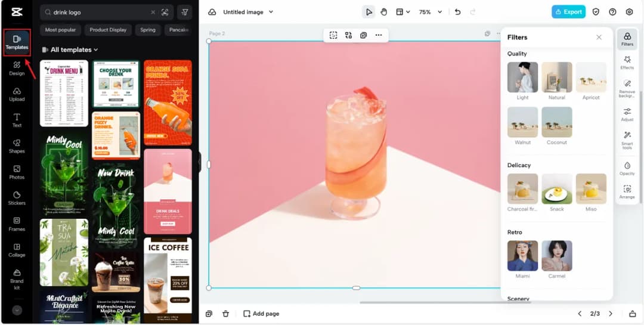
Task: Delete page using trash icon
Action: [x=225, y=314]
